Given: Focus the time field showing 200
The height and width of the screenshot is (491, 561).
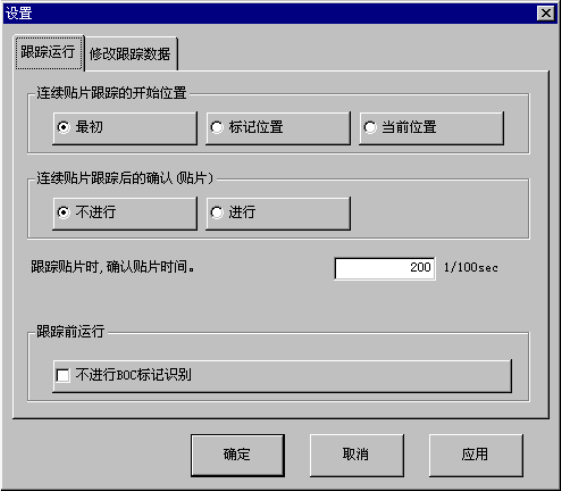Looking at the screenshot, I should (x=385, y=268).
